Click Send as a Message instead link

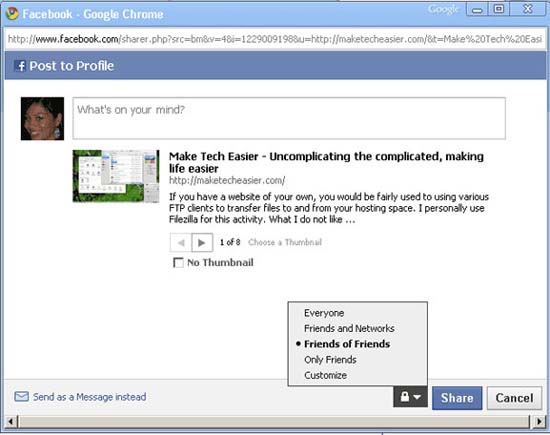coord(89,397)
